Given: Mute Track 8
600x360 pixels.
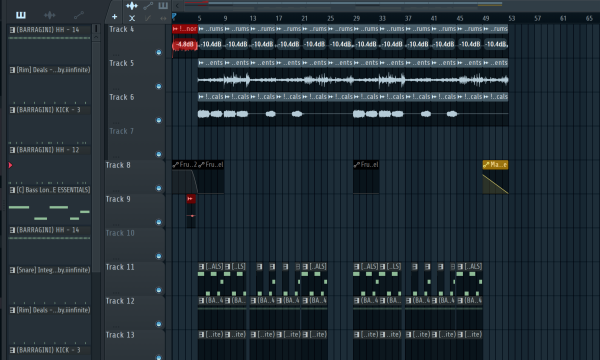Looking at the screenshot, I should point(159,188).
